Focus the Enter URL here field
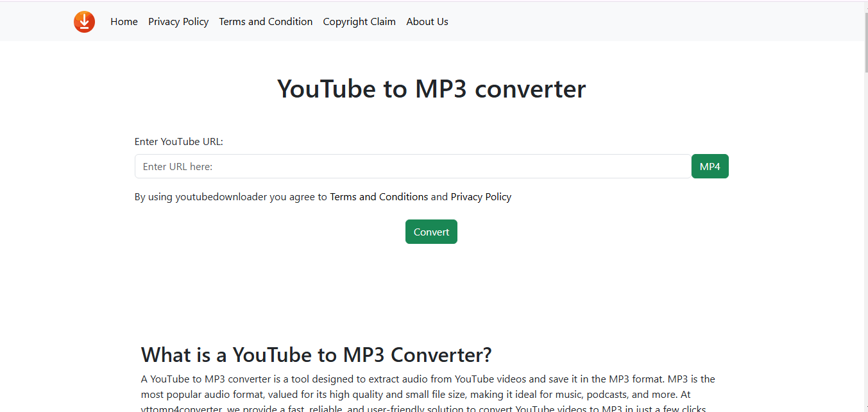 point(413,166)
